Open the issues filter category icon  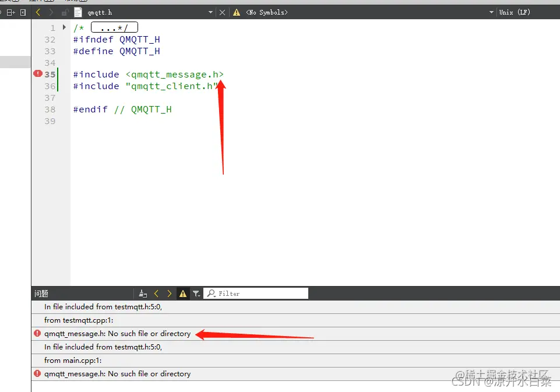pyautogui.click(x=196, y=294)
